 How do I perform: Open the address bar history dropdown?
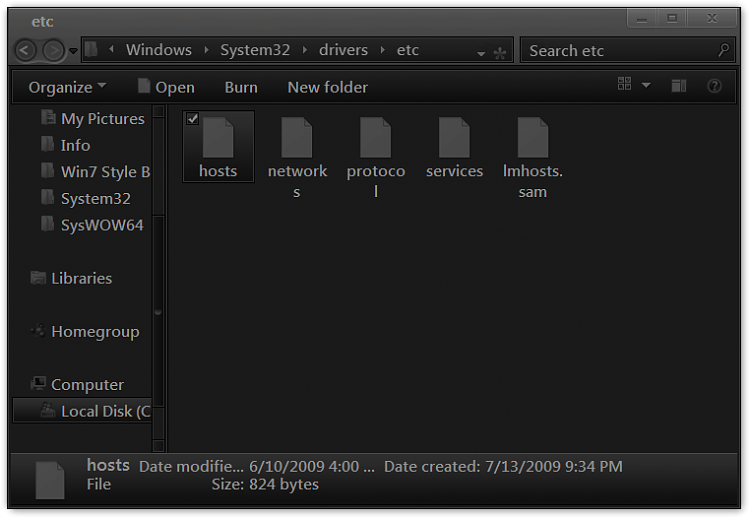click(481, 54)
